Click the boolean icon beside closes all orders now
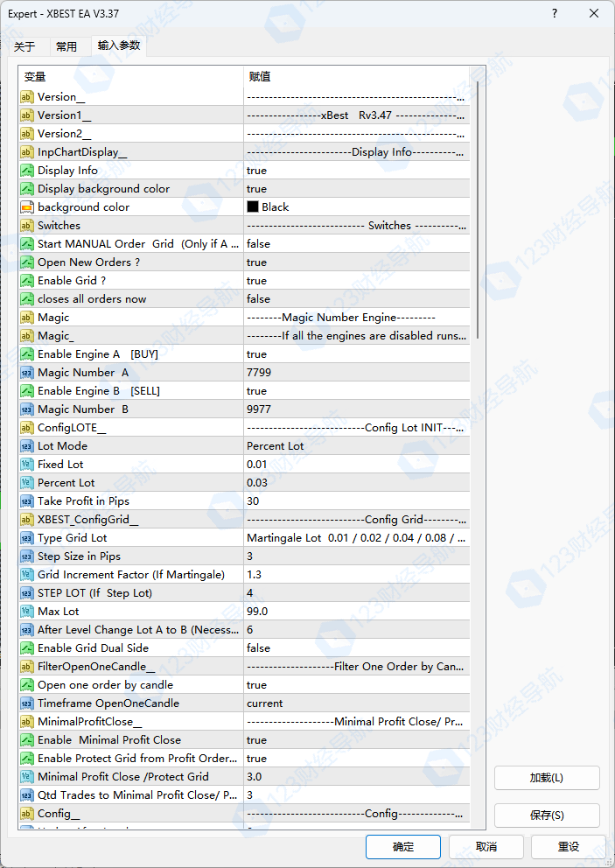This screenshot has height=868, width=615. pos(26,299)
